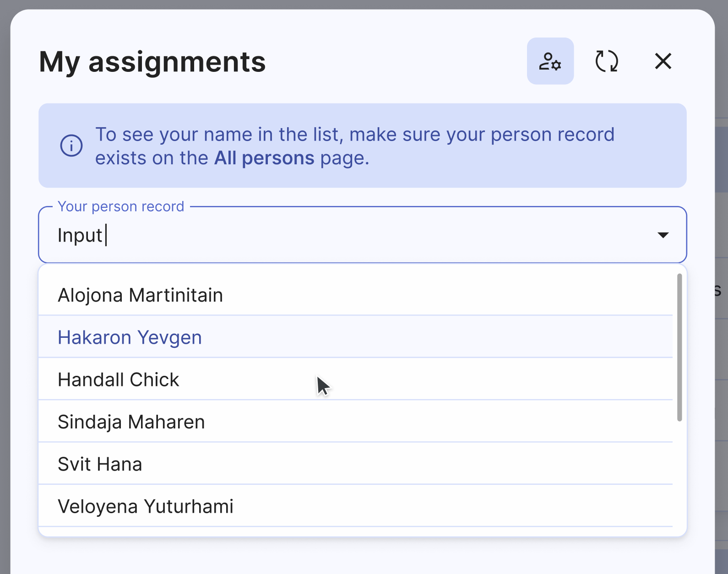Choose Veloyena Yuturhami from the list

[x=355, y=506]
